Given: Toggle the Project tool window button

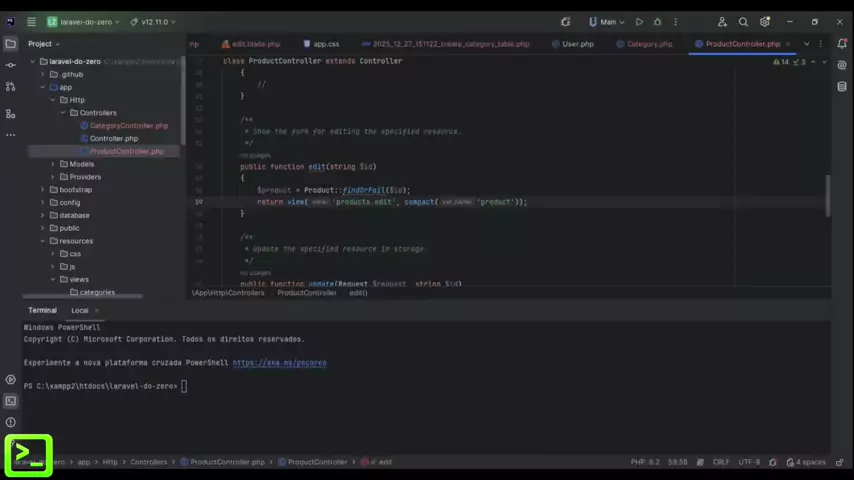Looking at the screenshot, I should pyautogui.click(x=11, y=44).
